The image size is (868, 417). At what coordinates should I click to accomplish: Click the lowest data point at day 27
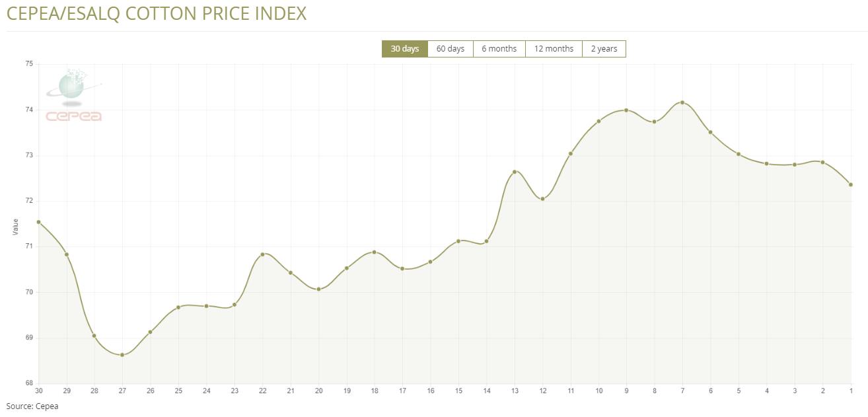click(x=122, y=355)
